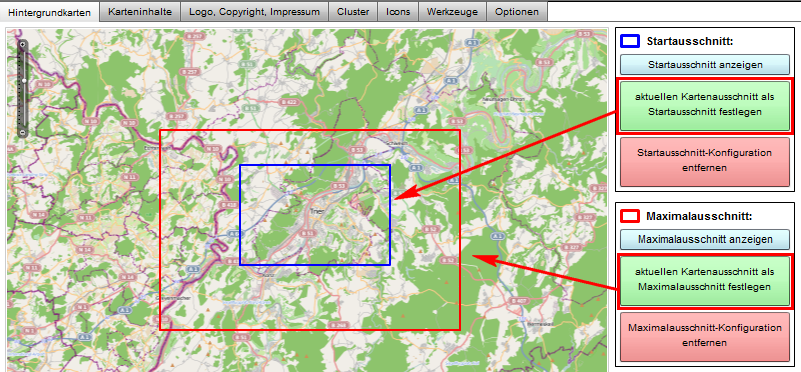Set current map view as Startausschnitt
This screenshot has height=372, width=801.
click(x=705, y=105)
